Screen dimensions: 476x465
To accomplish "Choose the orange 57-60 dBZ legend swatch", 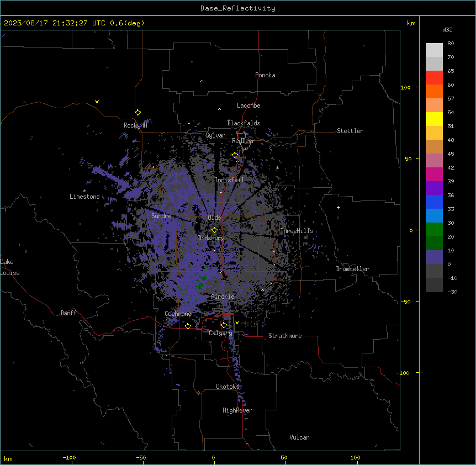I will coord(434,91).
